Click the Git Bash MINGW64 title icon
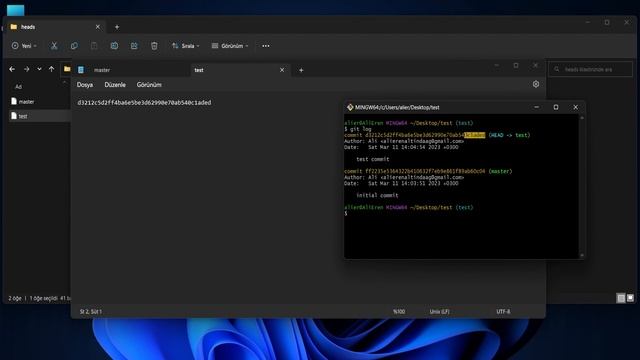This screenshot has width=640, height=360. [350, 107]
